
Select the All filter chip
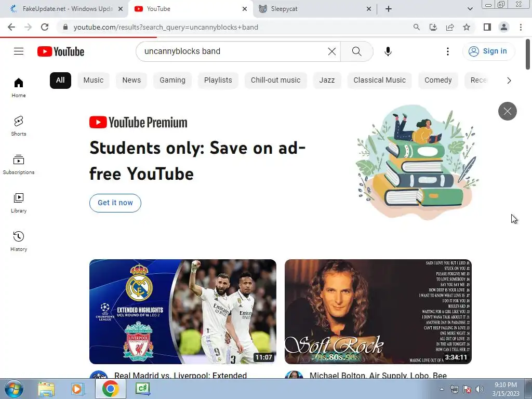tap(60, 81)
